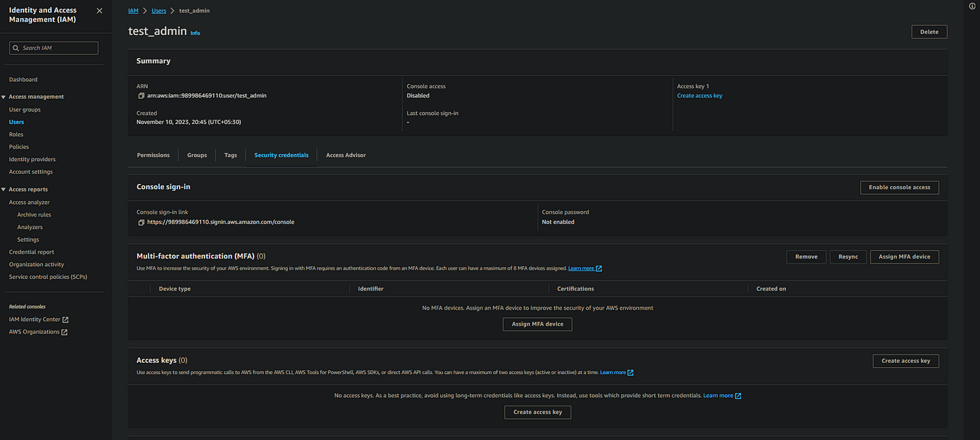This screenshot has width=980, height=440.
Task: Click the Delete user button
Action: click(x=930, y=32)
